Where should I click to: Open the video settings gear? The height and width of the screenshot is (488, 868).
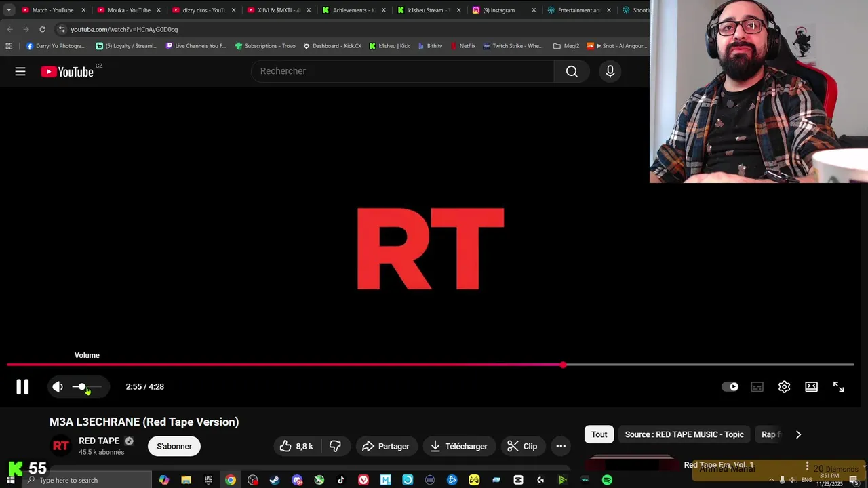coord(784,387)
